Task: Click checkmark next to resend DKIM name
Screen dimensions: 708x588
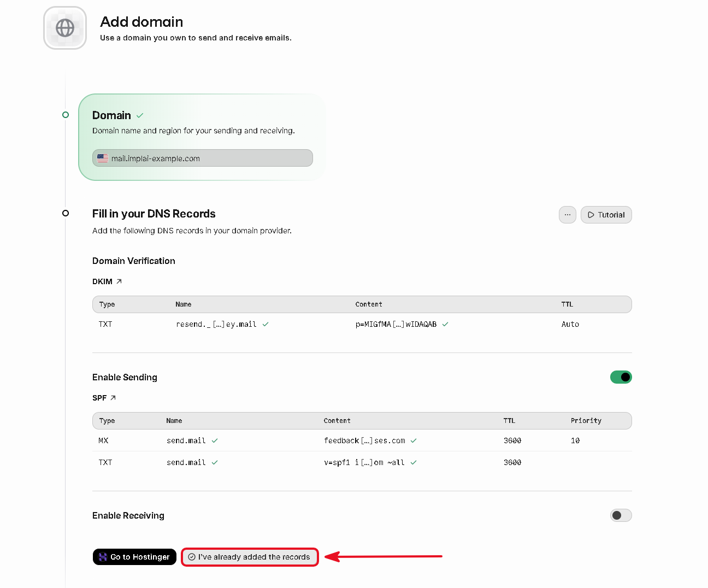Action: click(265, 324)
